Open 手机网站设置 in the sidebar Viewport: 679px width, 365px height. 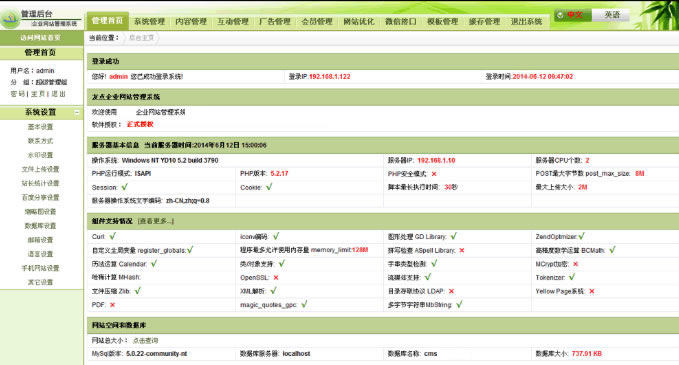40,268
